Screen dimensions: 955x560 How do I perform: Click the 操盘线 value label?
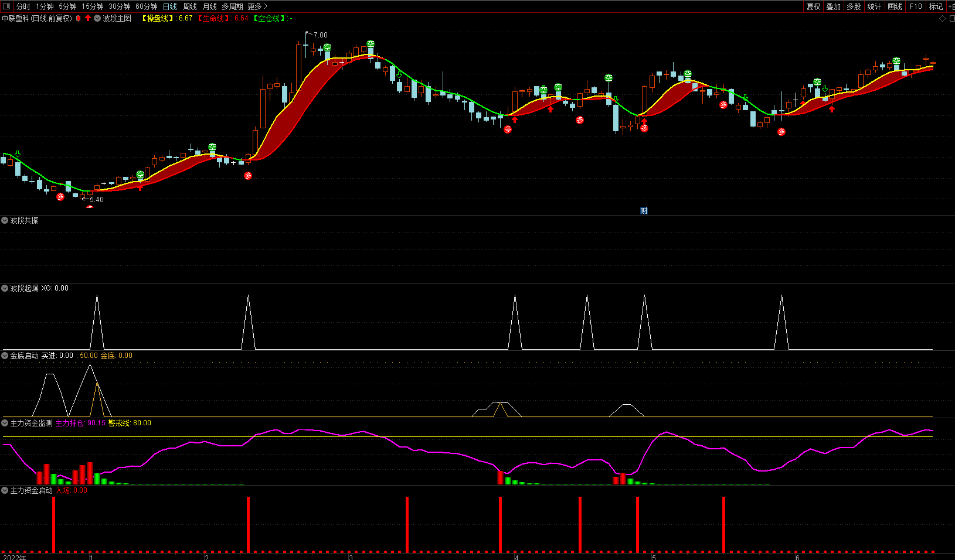pyautogui.click(x=167, y=18)
